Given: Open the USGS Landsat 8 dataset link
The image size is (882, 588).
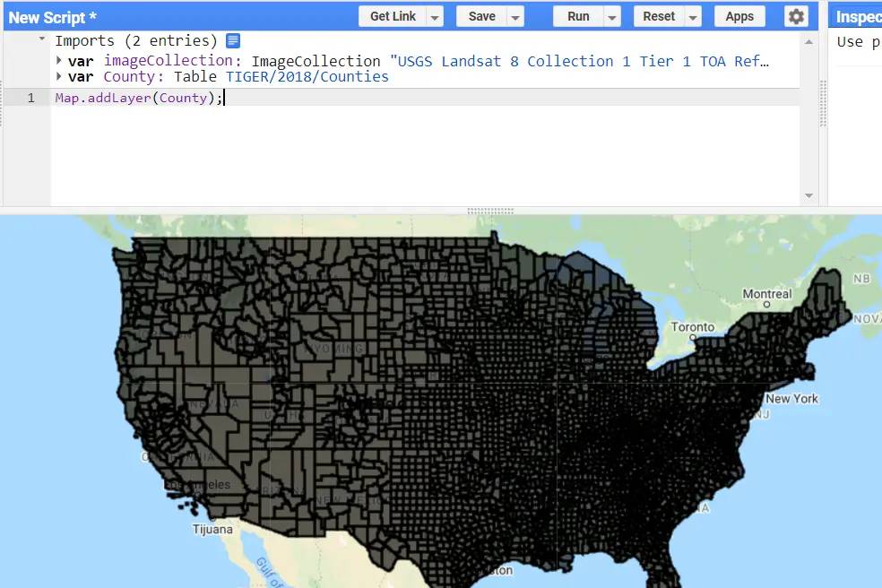Looking at the screenshot, I should 583,61.
